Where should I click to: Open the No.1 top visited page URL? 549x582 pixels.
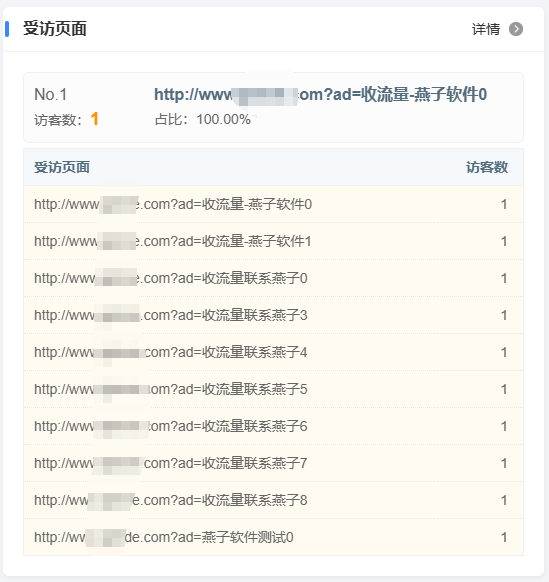pos(320,95)
